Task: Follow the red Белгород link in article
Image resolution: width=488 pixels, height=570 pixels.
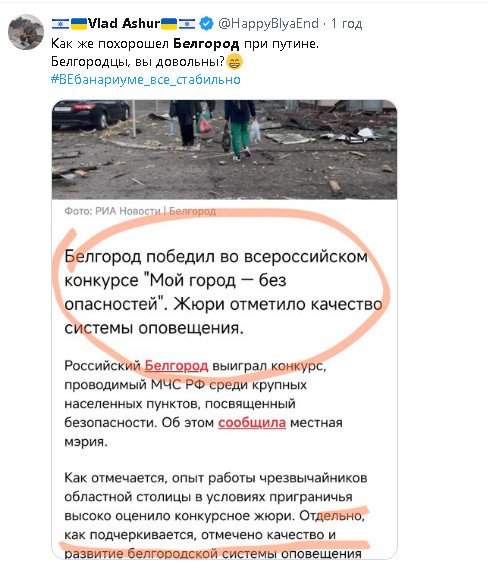Action: tap(176, 366)
